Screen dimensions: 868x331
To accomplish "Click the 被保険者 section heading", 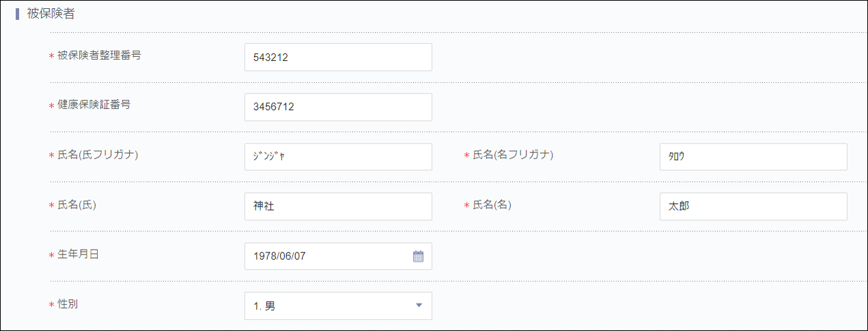I will (51, 14).
